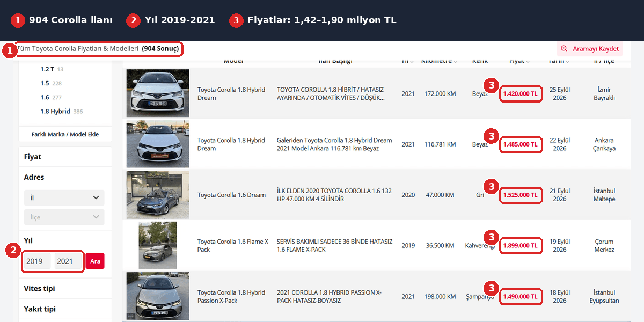Click the 22 Eylül 2026 date
Viewport: 644px width, 322px height.
(x=560, y=144)
